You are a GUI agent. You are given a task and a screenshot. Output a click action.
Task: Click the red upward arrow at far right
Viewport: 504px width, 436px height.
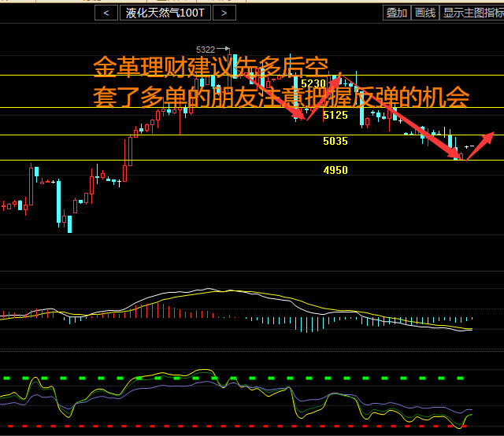pos(481,143)
